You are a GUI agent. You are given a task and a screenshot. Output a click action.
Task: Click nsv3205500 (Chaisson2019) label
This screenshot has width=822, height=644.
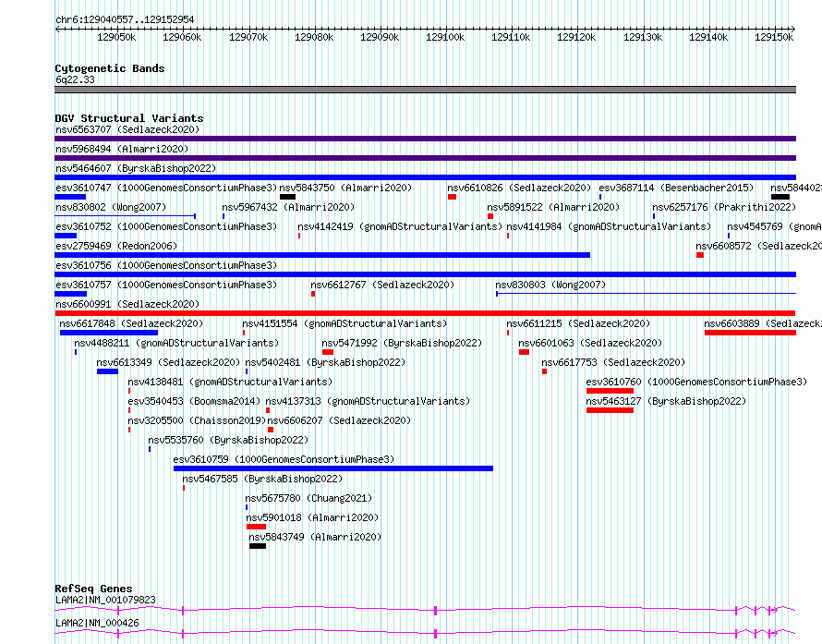point(197,420)
